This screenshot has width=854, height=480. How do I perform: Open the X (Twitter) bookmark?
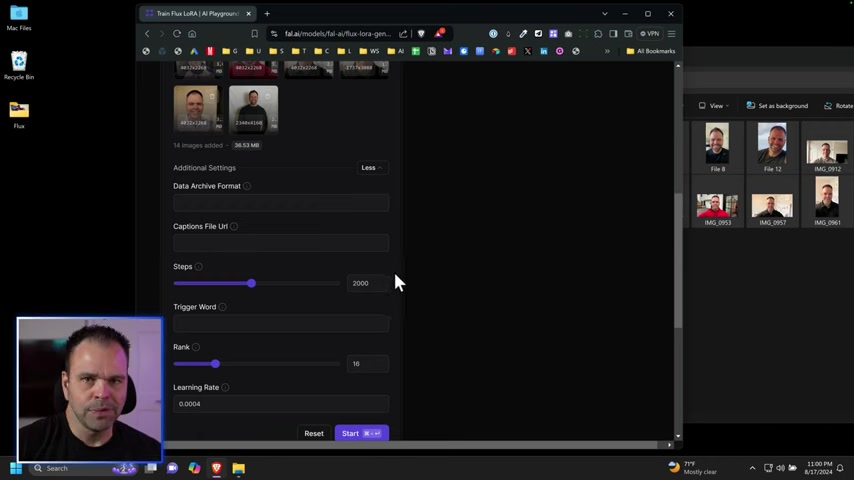coord(528,51)
